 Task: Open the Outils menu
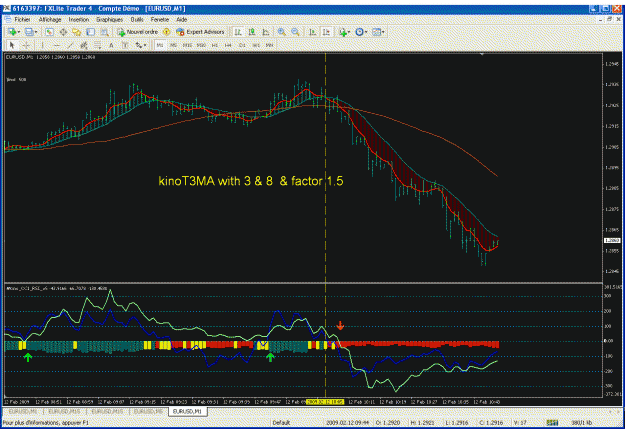click(x=137, y=19)
